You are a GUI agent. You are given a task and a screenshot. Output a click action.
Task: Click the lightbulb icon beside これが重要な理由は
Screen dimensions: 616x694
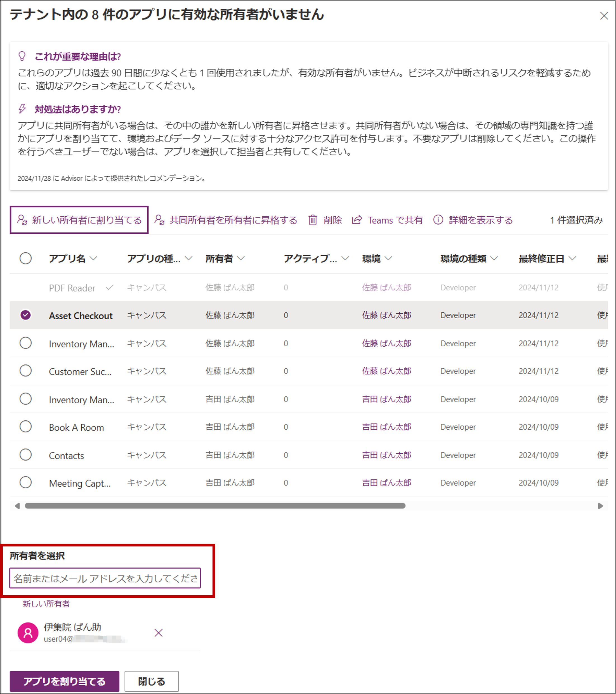tap(22, 56)
